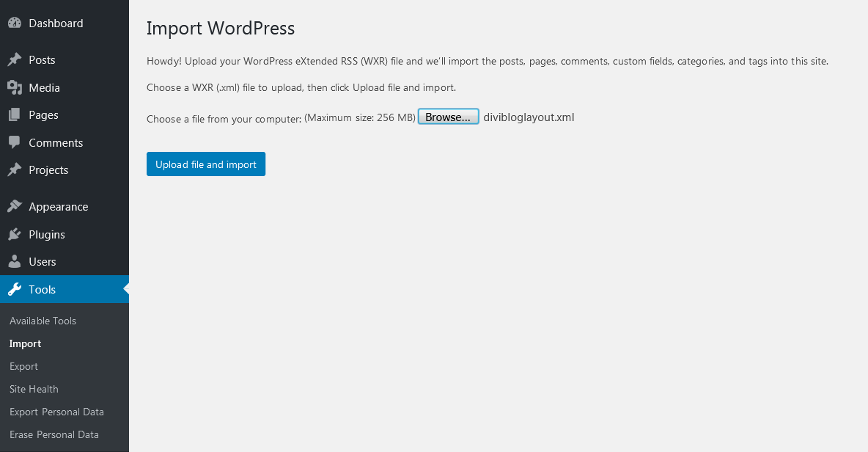Click the Pages icon in sidebar

(x=15, y=114)
